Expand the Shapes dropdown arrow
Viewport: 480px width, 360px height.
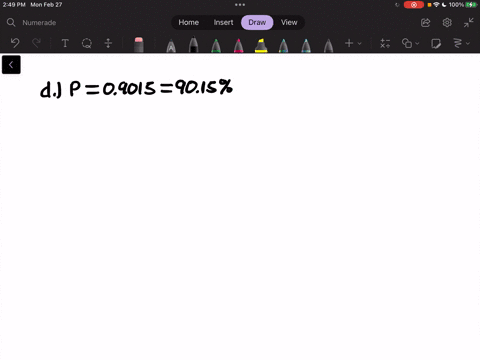click(x=417, y=43)
